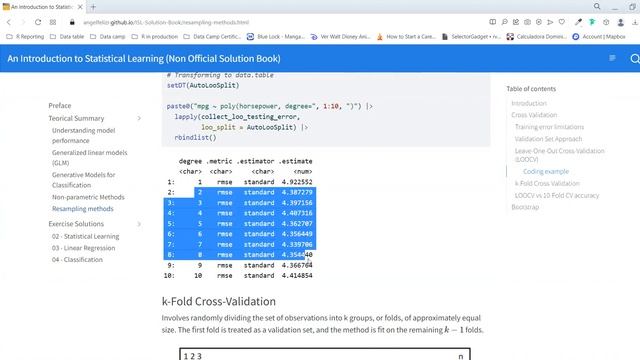Open the user profile avatar icon
The width and height of the screenshot is (640, 360).
click(620, 22)
